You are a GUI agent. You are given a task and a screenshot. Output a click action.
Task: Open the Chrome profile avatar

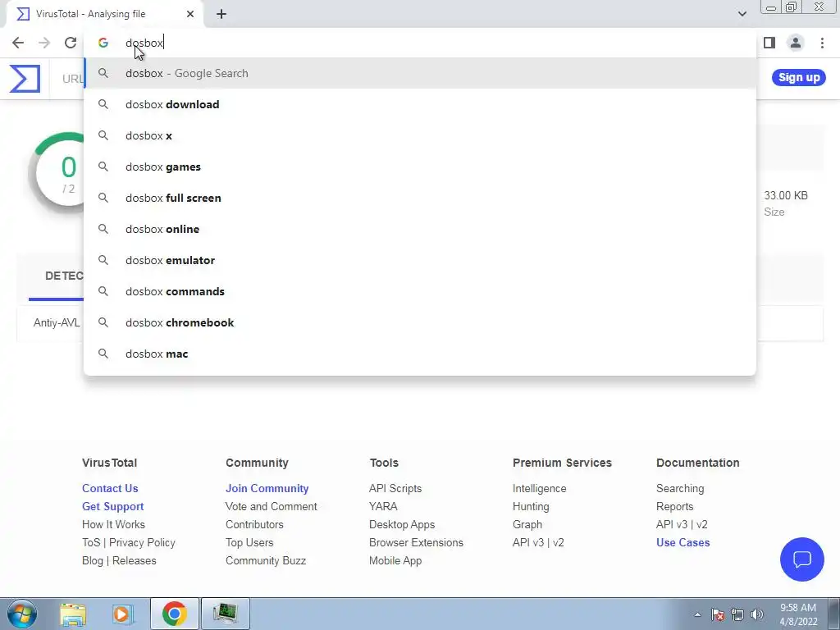[x=796, y=43]
